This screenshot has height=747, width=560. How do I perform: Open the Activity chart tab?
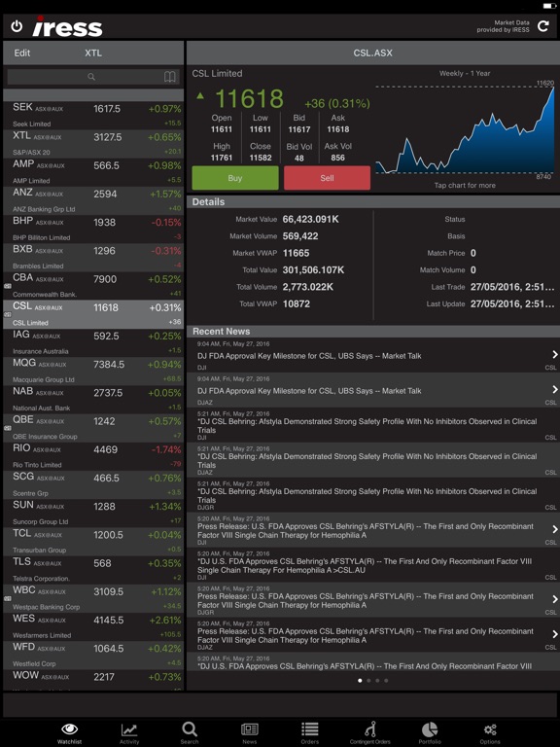tap(129, 732)
